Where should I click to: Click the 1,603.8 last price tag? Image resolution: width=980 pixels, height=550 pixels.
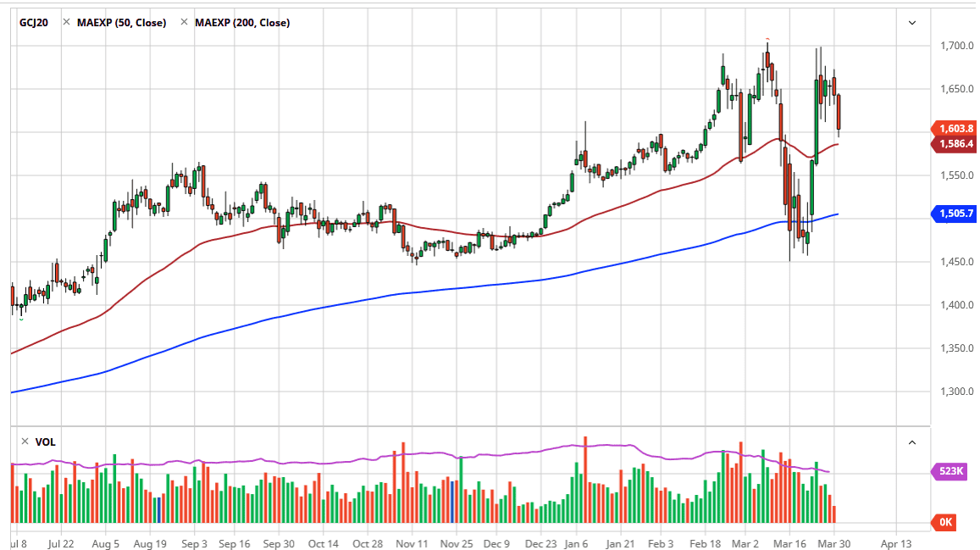click(x=954, y=128)
